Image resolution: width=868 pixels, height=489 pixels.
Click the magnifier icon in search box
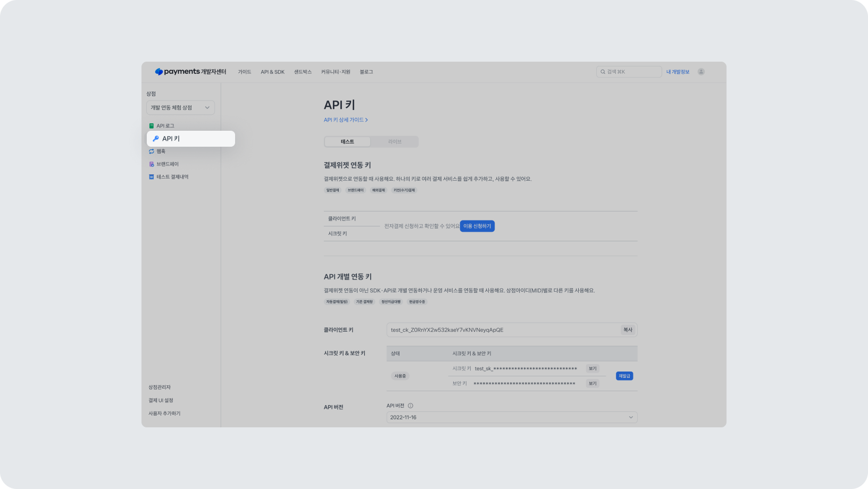(603, 72)
